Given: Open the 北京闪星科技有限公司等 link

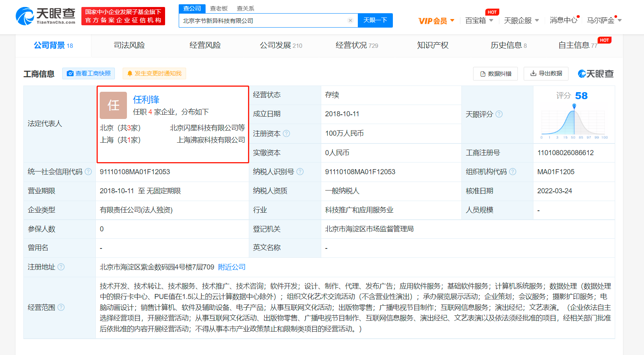Looking at the screenshot, I should (207, 128).
